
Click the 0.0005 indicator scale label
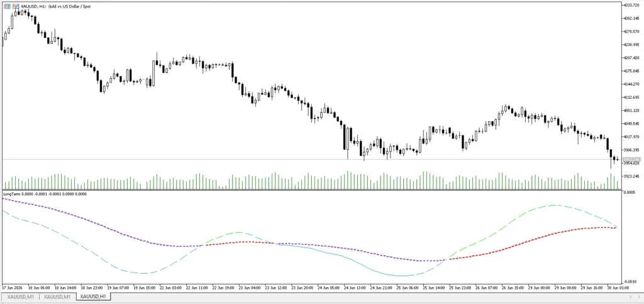(x=630, y=193)
